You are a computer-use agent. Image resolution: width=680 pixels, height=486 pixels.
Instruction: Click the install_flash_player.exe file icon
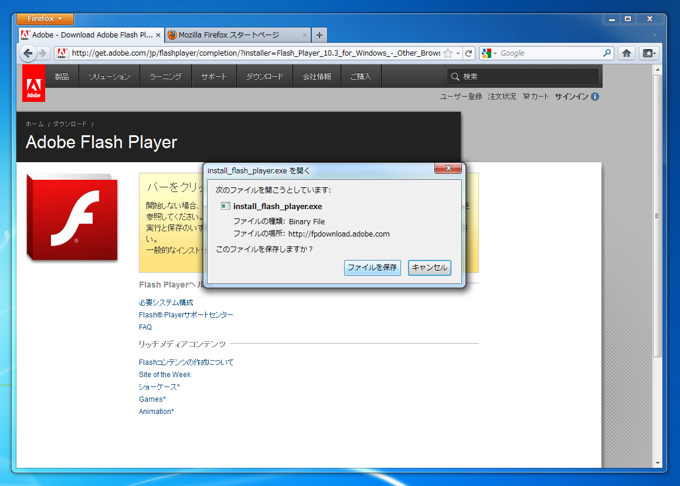[x=225, y=206]
